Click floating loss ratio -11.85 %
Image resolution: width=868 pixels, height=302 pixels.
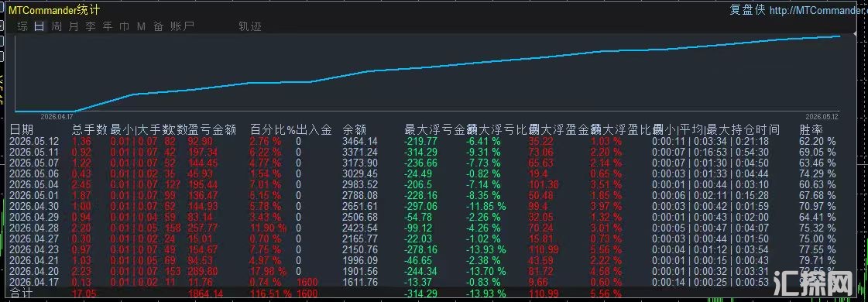(x=485, y=206)
